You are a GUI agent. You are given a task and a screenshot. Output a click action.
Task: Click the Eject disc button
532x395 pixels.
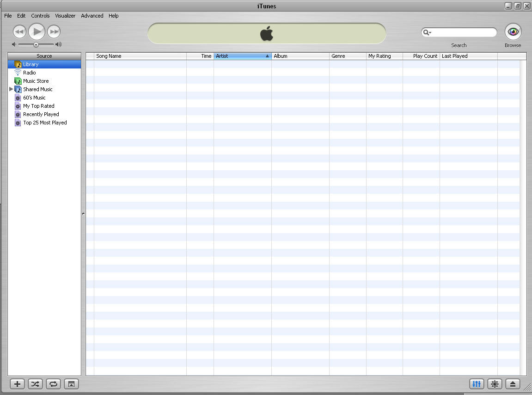point(513,384)
